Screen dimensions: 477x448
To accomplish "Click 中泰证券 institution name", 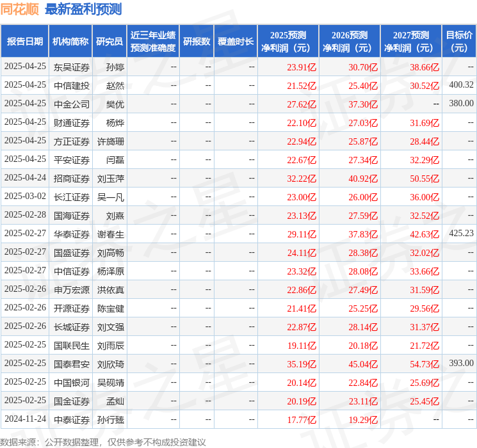I will pos(72,420).
